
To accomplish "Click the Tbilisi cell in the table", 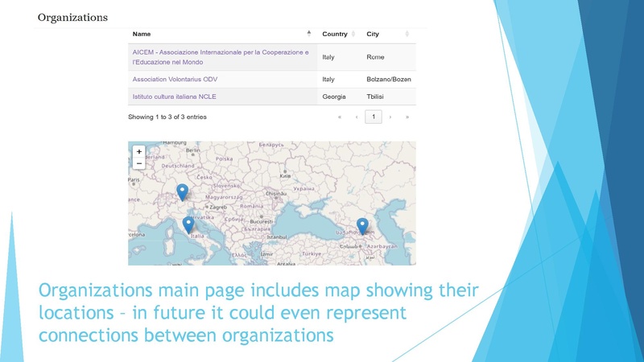I will coord(378,97).
